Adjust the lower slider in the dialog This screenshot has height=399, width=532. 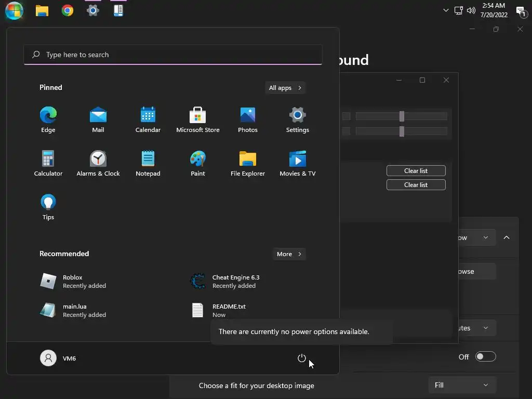[402, 131]
